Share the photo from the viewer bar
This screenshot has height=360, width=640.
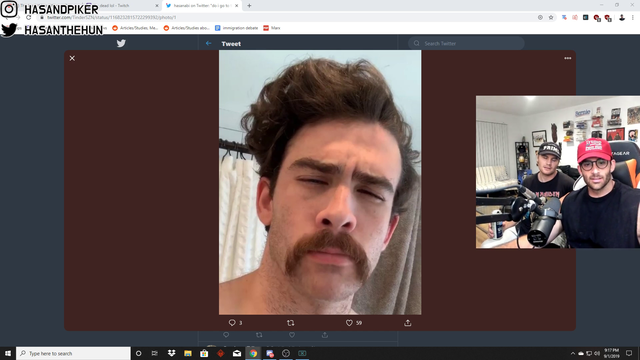point(408,323)
